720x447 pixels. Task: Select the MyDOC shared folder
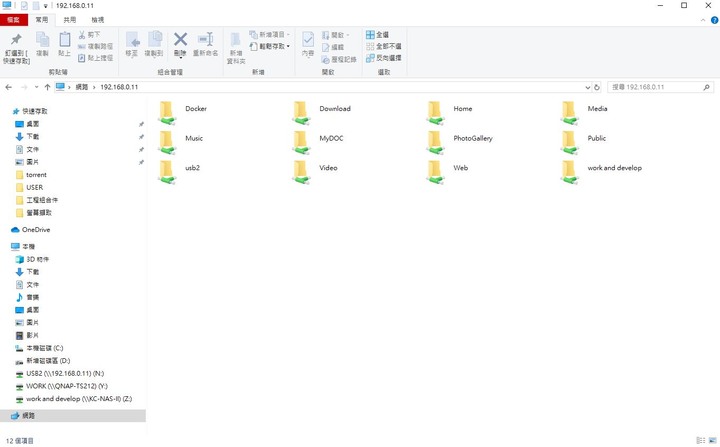tap(318, 142)
